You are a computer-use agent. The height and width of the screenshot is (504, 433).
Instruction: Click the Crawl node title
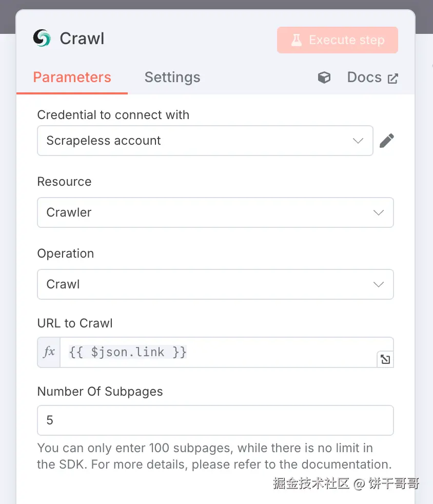tap(82, 38)
